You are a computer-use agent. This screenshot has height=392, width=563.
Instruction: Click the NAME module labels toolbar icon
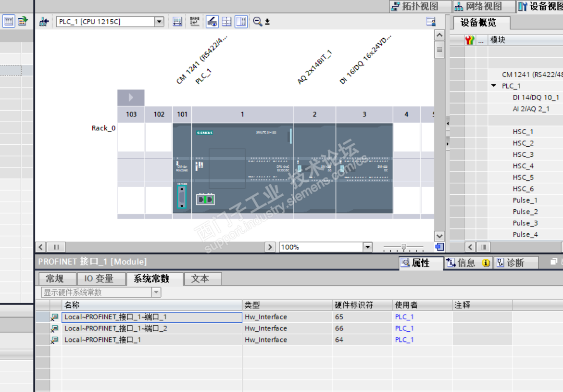[195, 22]
